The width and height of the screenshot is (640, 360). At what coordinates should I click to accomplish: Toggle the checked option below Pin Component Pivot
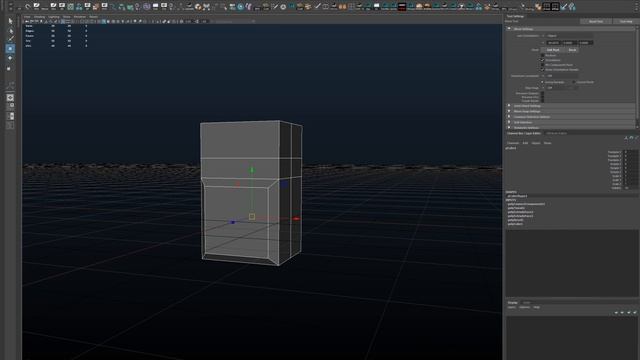click(542, 70)
